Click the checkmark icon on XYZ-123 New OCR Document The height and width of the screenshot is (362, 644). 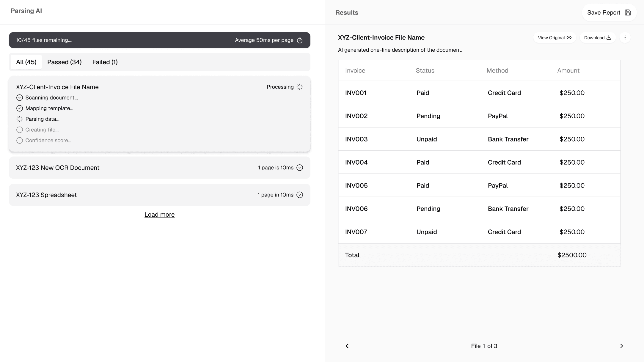[300, 167]
